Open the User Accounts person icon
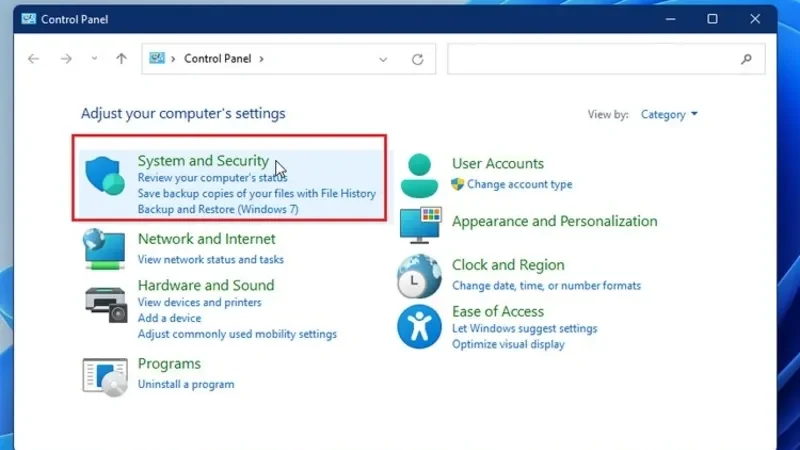The height and width of the screenshot is (450, 800). point(419,176)
